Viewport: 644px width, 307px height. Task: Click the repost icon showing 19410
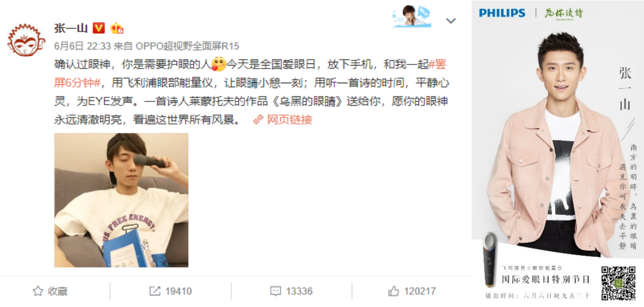(170, 292)
